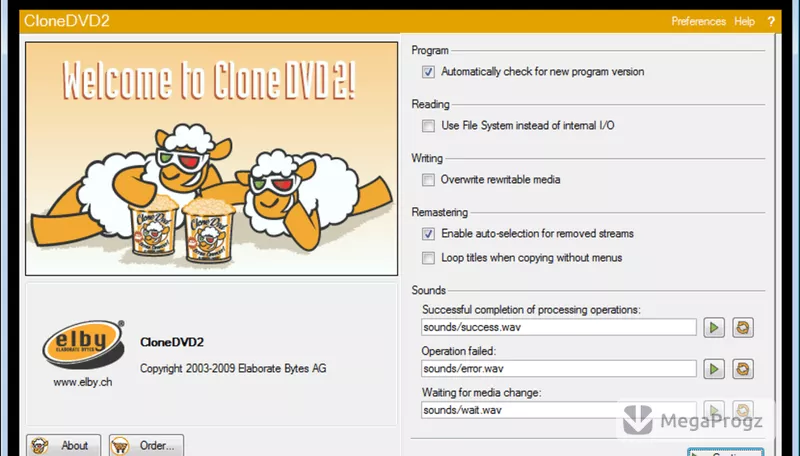This screenshot has width=800, height=456.
Task: Play the success sound preview
Action: [x=714, y=327]
